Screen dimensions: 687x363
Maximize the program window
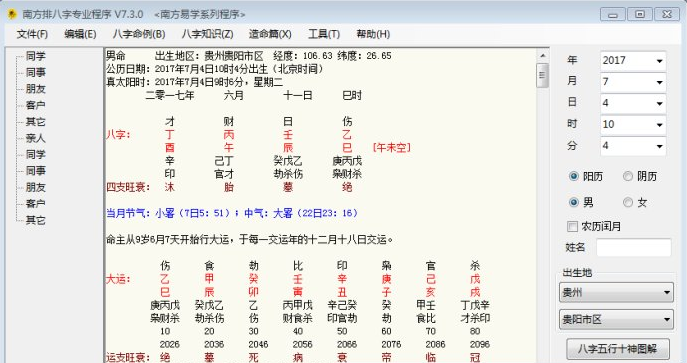(x=640, y=14)
